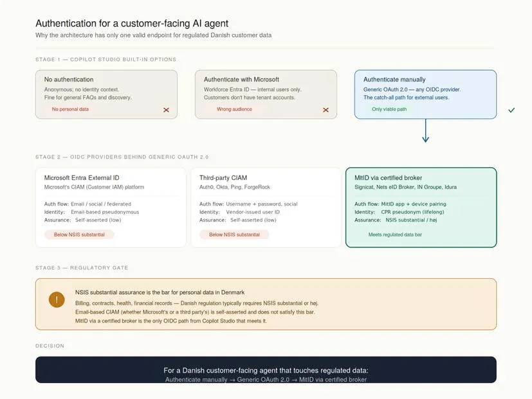This screenshot has width=532, height=399.
Task: Select the MitID via certified broker heading
Action: pyautogui.click(x=388, y=177)
